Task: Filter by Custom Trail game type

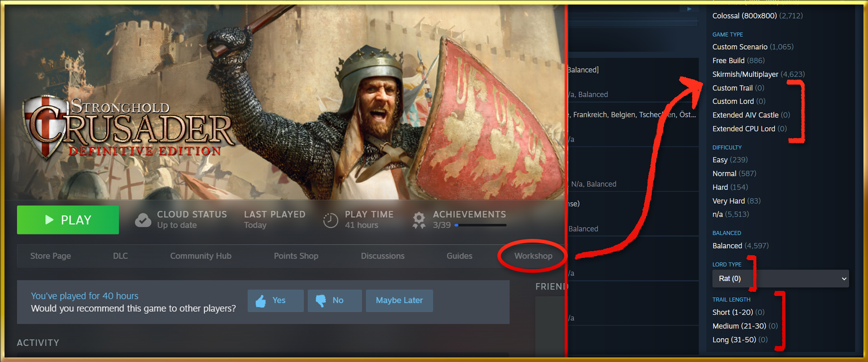Action: click(738, 88)
